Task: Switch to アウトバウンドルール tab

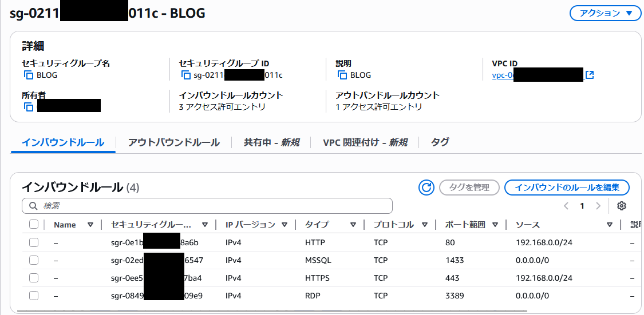Action: 173,142
